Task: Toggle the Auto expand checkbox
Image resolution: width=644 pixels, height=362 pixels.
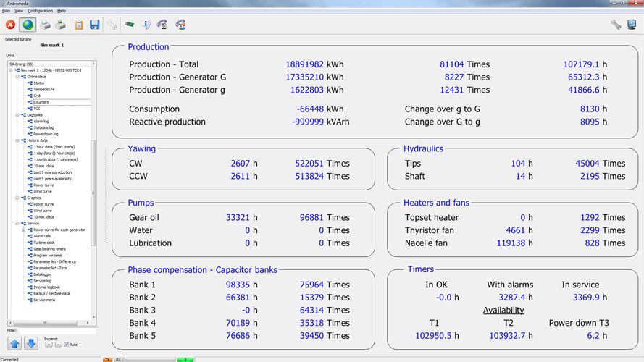Action: coord(67,345)
